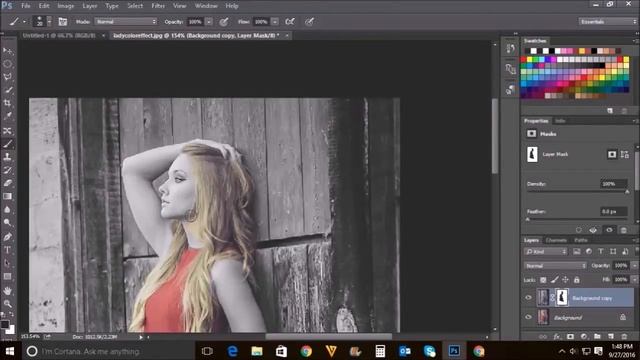Screen dimensions: 640x360
Task: Click the mask Feather slider
Action: 577,219
